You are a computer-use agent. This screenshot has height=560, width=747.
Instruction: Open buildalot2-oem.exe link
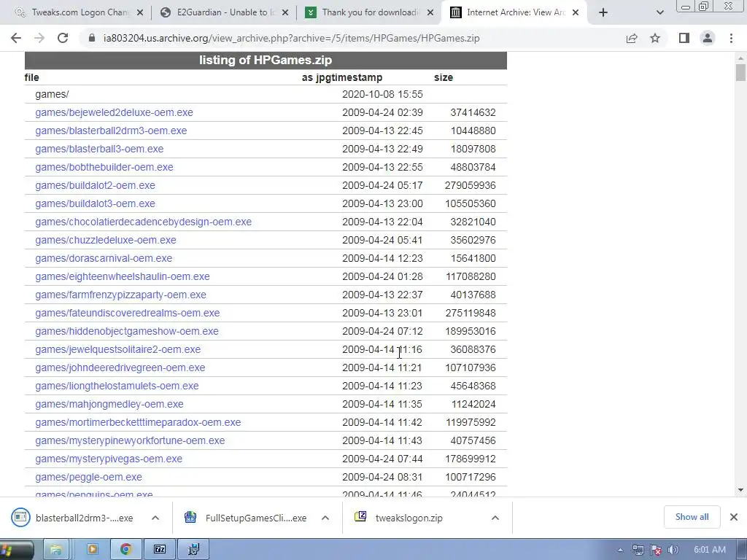pos(95,185)
